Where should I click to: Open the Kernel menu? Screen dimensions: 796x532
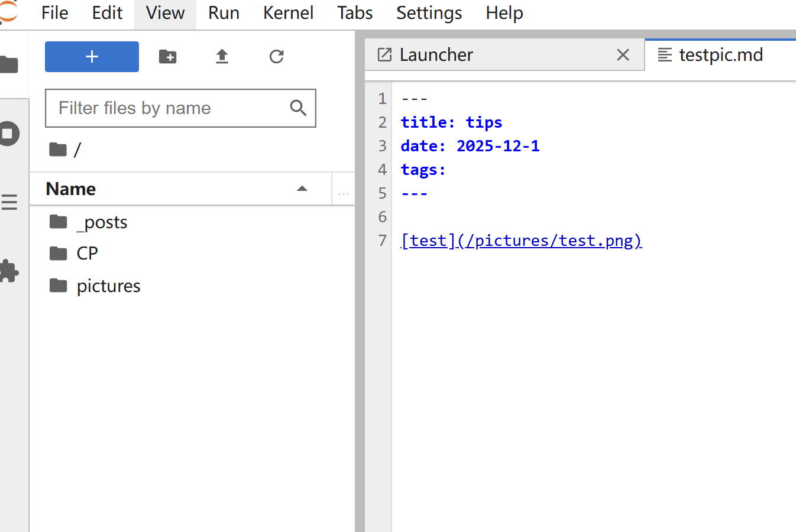point(288,13)
